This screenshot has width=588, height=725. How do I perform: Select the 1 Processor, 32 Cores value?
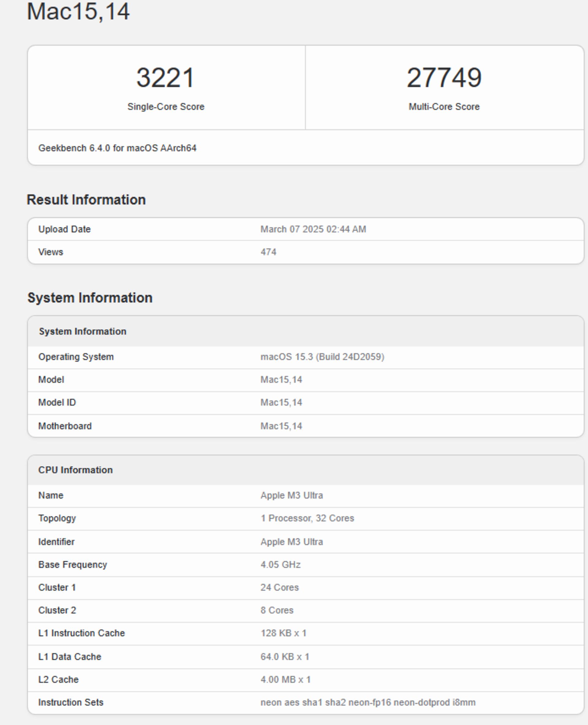(x=307, y=518)
